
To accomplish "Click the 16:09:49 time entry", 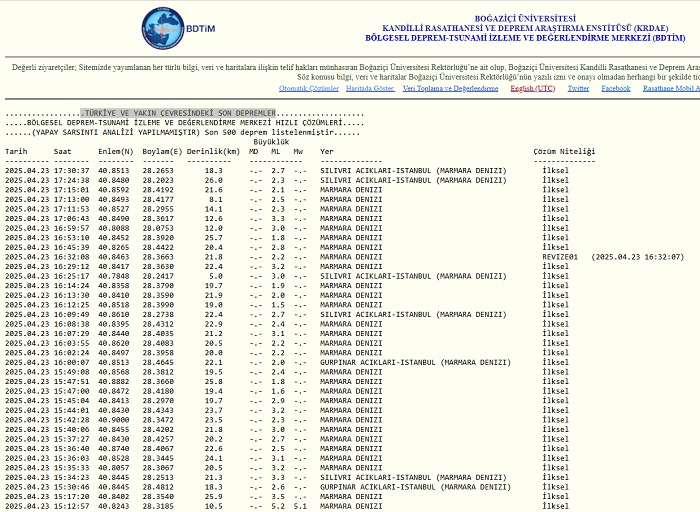I will (x=71, y=315).
